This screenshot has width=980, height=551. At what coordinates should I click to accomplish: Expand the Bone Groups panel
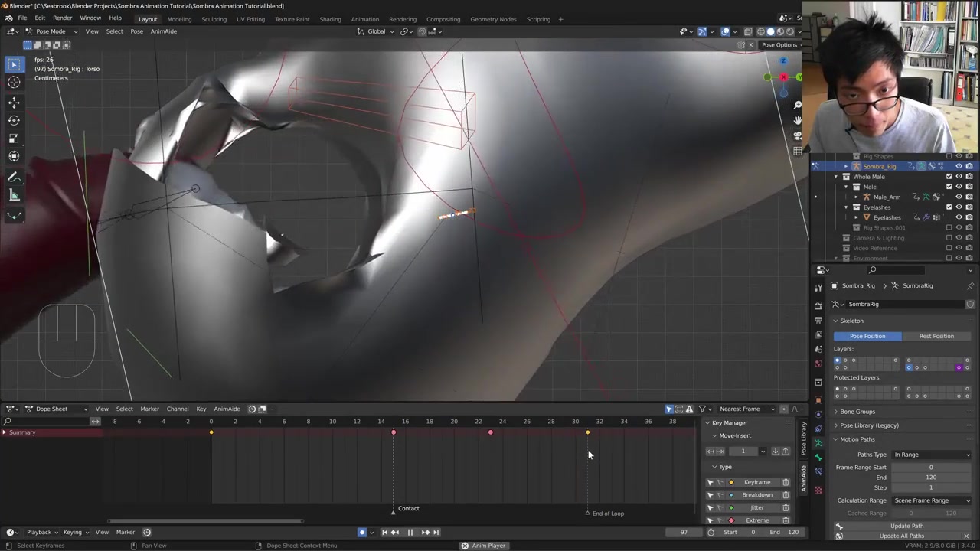pyautogui.click(x=857, y=412)
